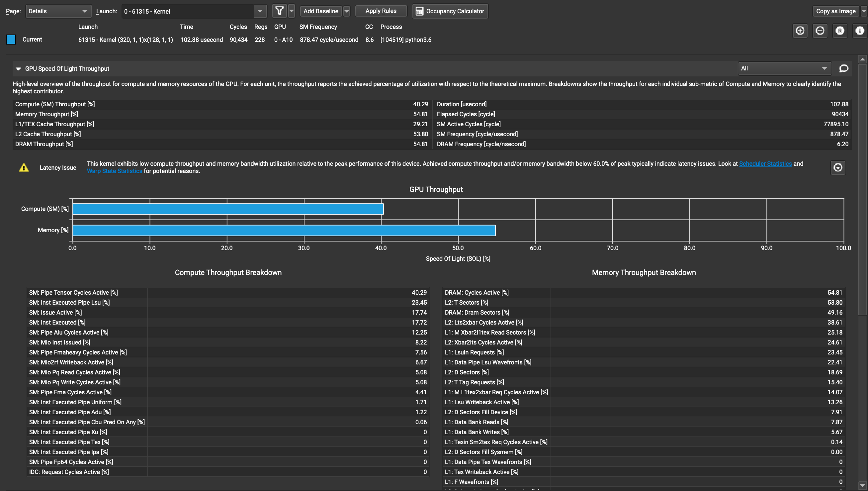Open the Add Baseline dropdown arrow

coord(347,11)
